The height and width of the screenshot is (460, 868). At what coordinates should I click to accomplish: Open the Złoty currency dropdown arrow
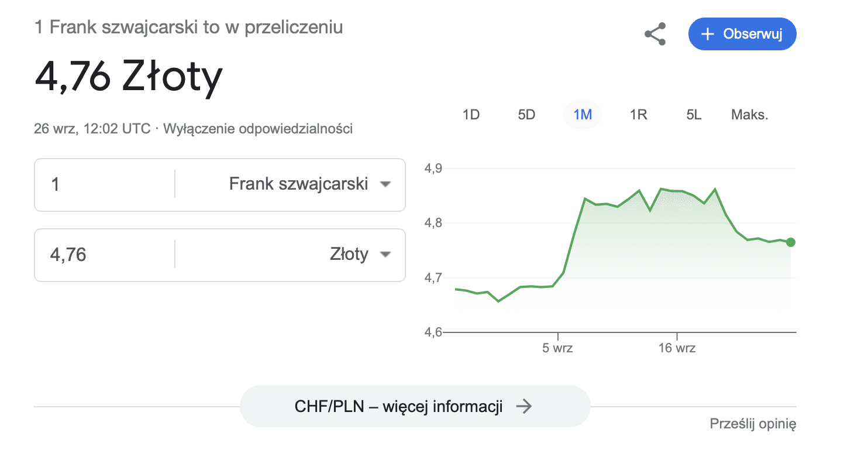(x=384, y=255)
